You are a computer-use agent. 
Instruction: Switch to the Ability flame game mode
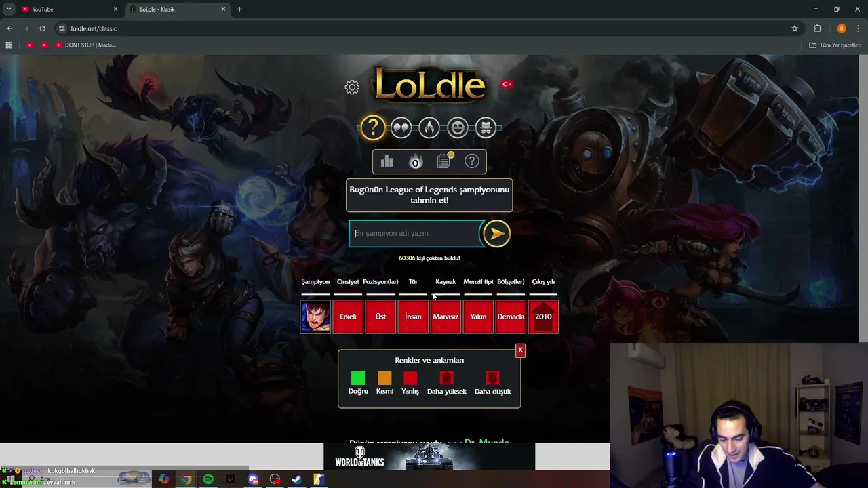[x=429, y=127]
